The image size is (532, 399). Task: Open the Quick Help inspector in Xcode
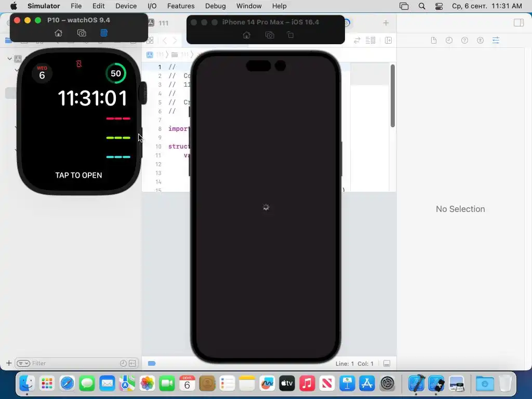click(464, 41)
